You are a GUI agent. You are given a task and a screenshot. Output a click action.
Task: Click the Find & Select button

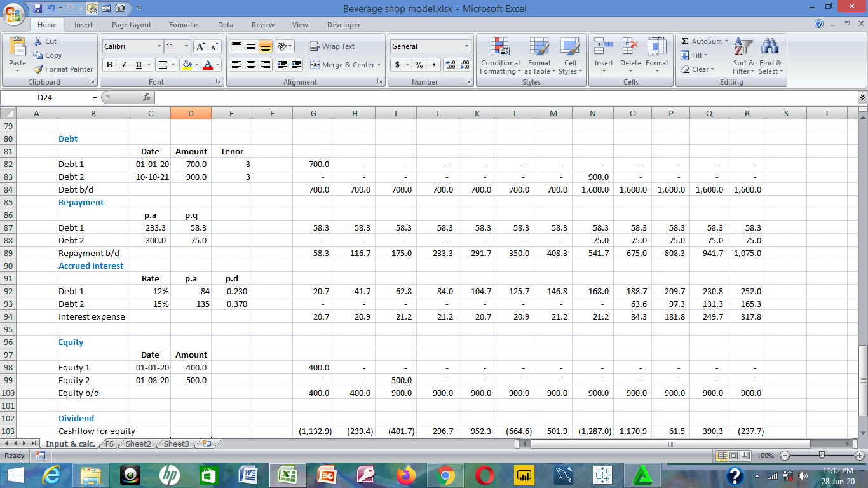pos(770,57)
